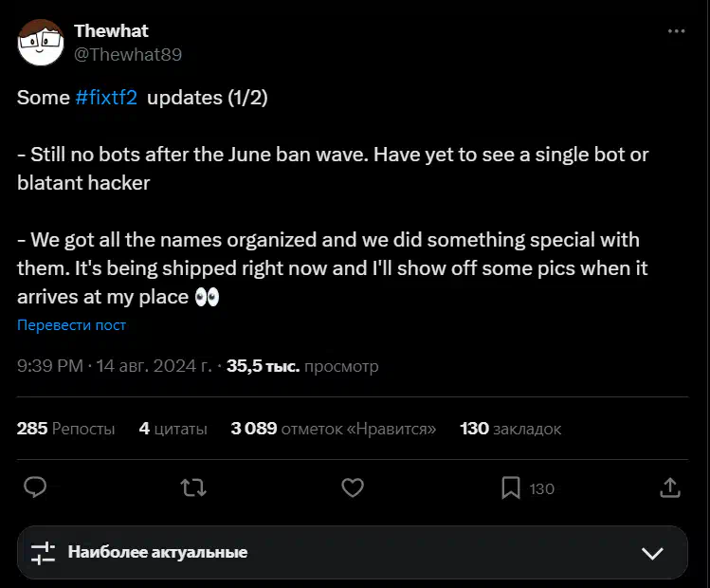Toggle the bookmark icon on post

tap(511, 487)
